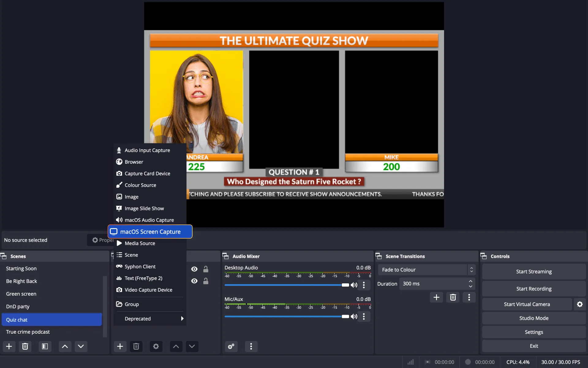Enable Studio Mode

[x=534, y=318]
